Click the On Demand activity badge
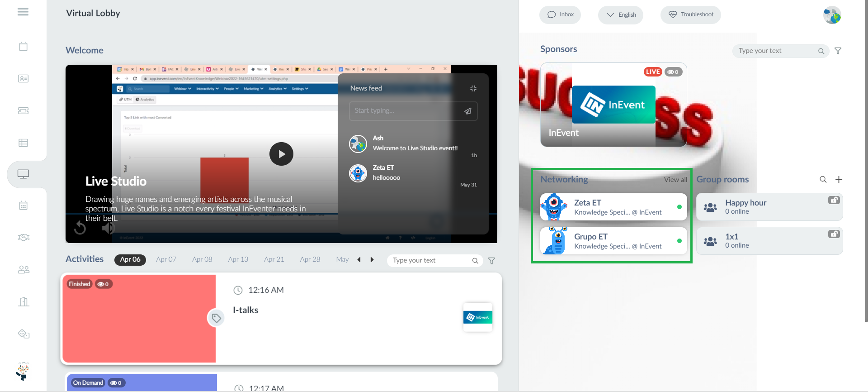 tap(88, 383)
